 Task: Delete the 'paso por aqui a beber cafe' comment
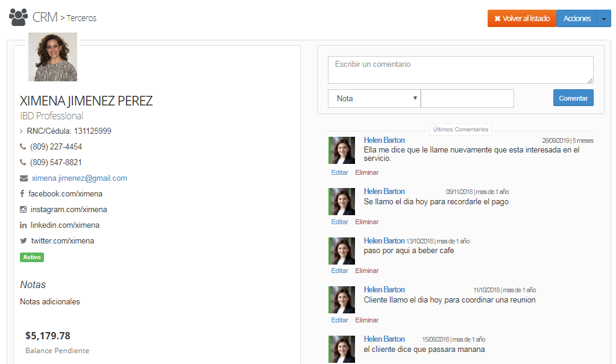(x=366, y=271)
